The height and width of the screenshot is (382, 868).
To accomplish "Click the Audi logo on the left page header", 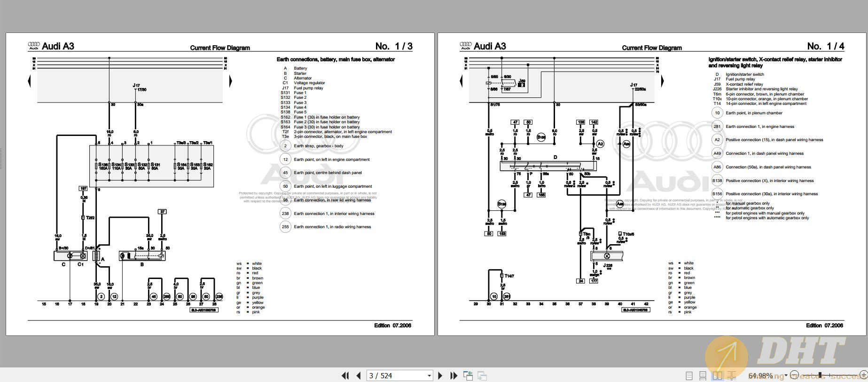I will coord(33,45).
